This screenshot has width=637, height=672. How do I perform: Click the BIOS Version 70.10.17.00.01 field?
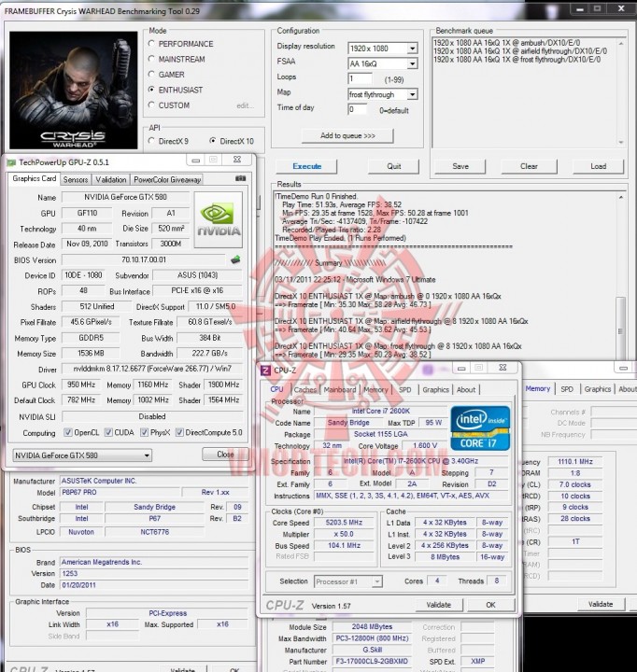[x=144, y=259]
